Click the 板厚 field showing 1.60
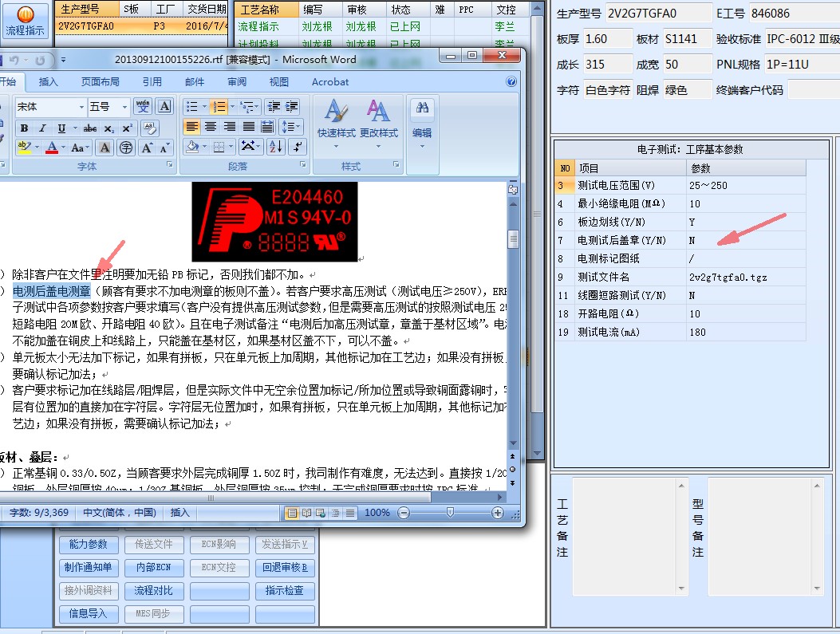This screenshot has height=634, width=840. pyautogui.click(x=608, y=39)
